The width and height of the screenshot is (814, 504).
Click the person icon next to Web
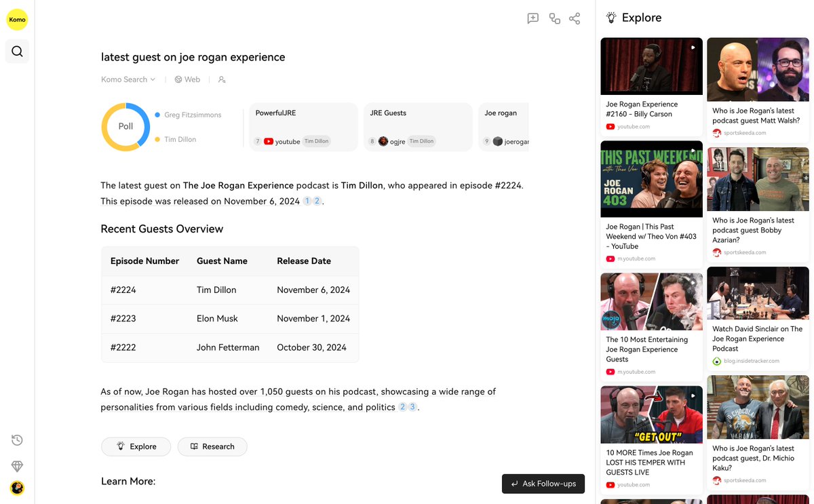point(222,79)
